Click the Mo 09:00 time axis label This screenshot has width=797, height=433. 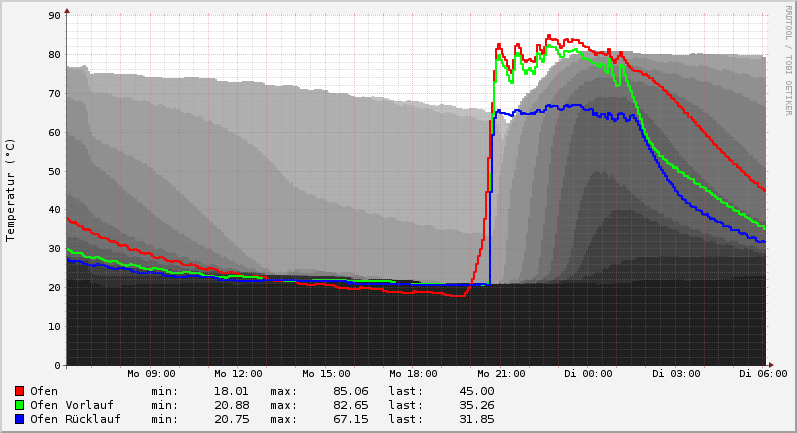[x=151, y=374]
